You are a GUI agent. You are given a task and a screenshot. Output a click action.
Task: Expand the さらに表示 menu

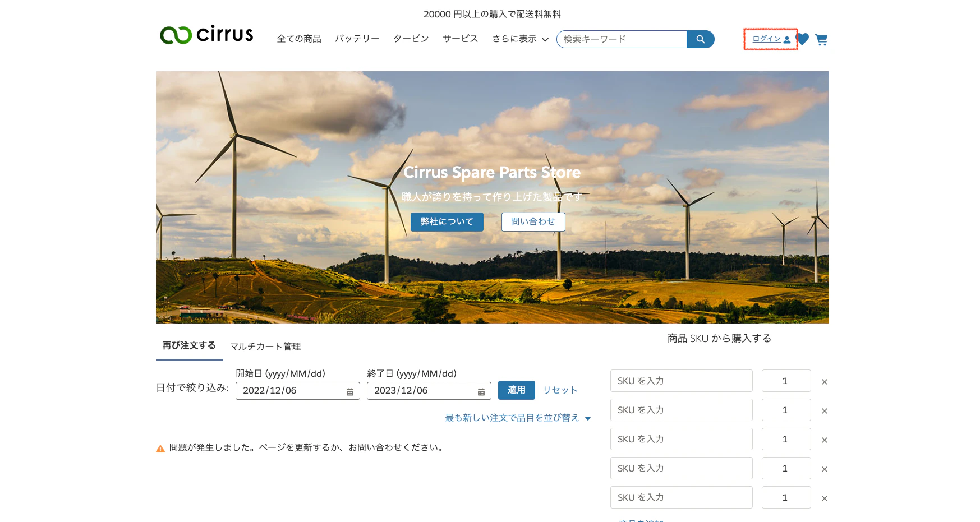tap(520, 39)
